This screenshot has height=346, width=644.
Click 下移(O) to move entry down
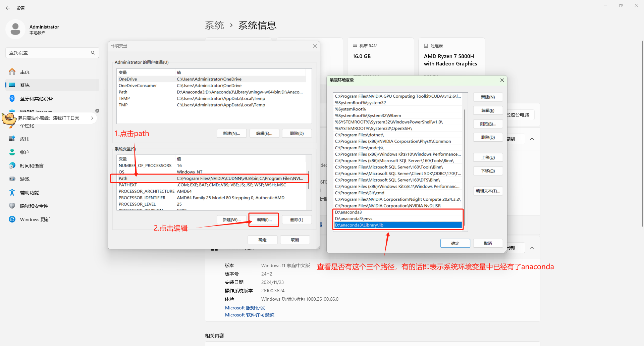(x=488, y=171)
